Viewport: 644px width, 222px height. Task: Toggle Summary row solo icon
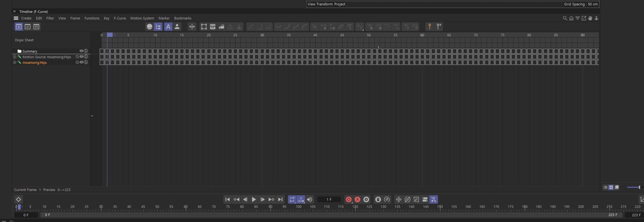coord(86,51)
